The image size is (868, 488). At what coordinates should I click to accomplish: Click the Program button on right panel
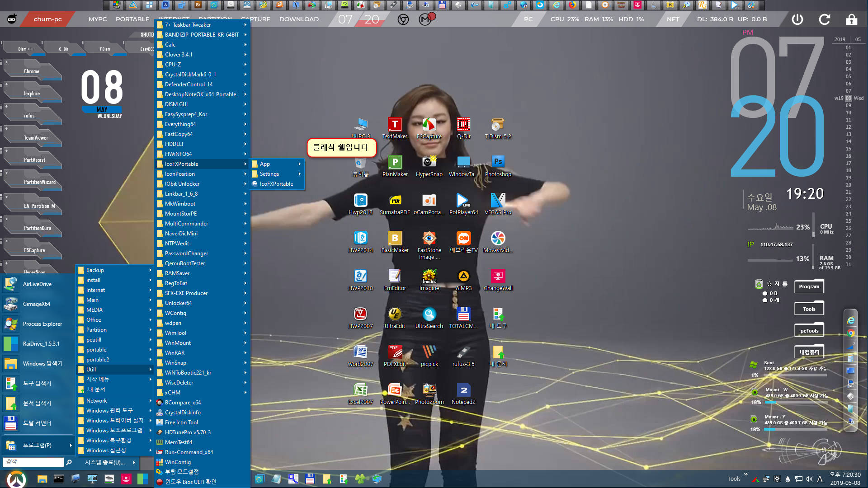809,287
